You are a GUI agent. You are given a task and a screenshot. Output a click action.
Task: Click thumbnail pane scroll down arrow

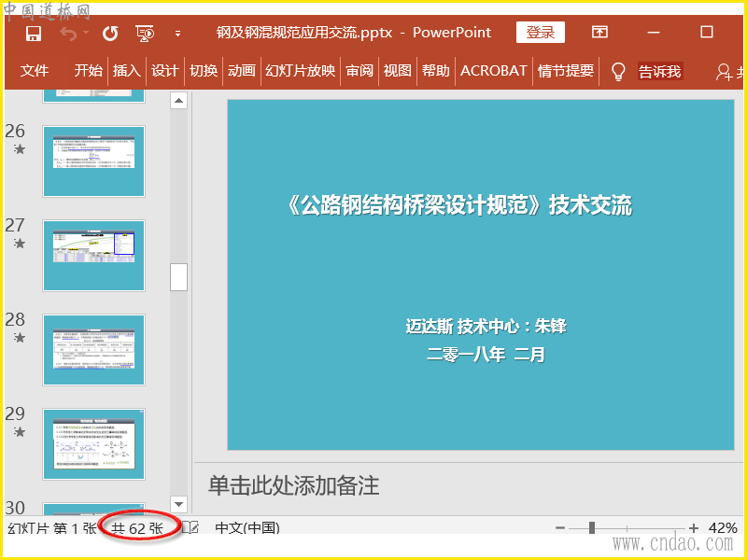(178, 504)
